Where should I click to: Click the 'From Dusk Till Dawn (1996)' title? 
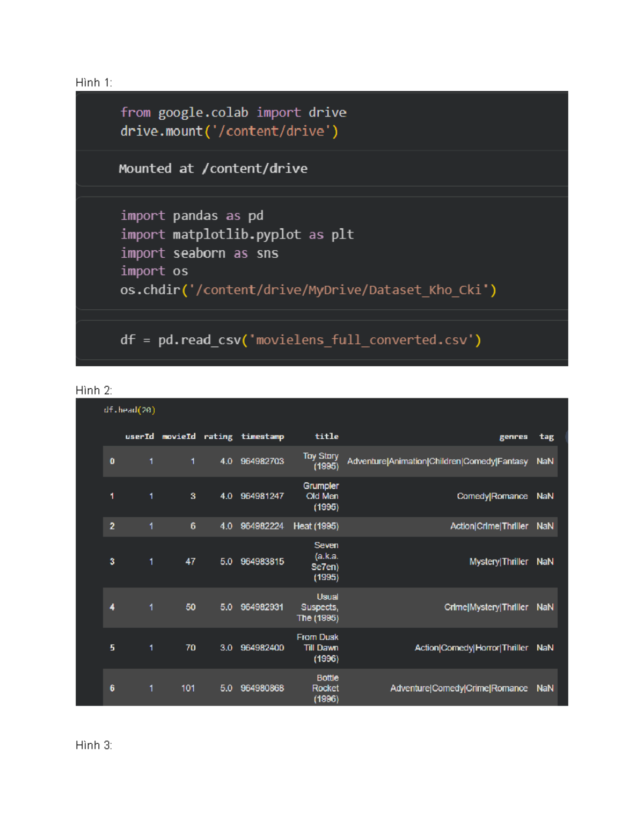[318, 648]
